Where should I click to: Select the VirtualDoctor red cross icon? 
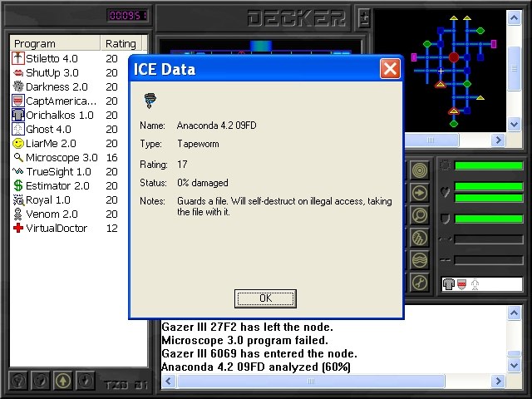[x=18, y=228]
